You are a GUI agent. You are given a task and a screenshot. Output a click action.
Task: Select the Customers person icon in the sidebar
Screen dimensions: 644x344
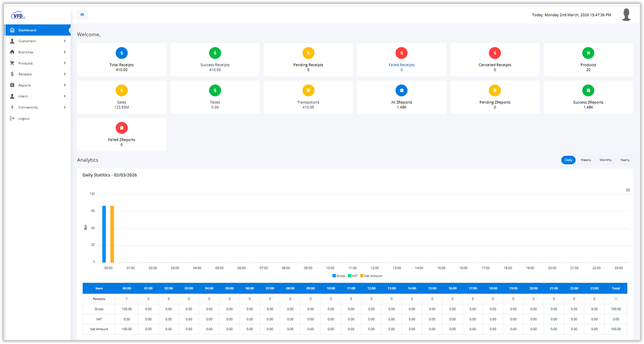tap(12, 41)
